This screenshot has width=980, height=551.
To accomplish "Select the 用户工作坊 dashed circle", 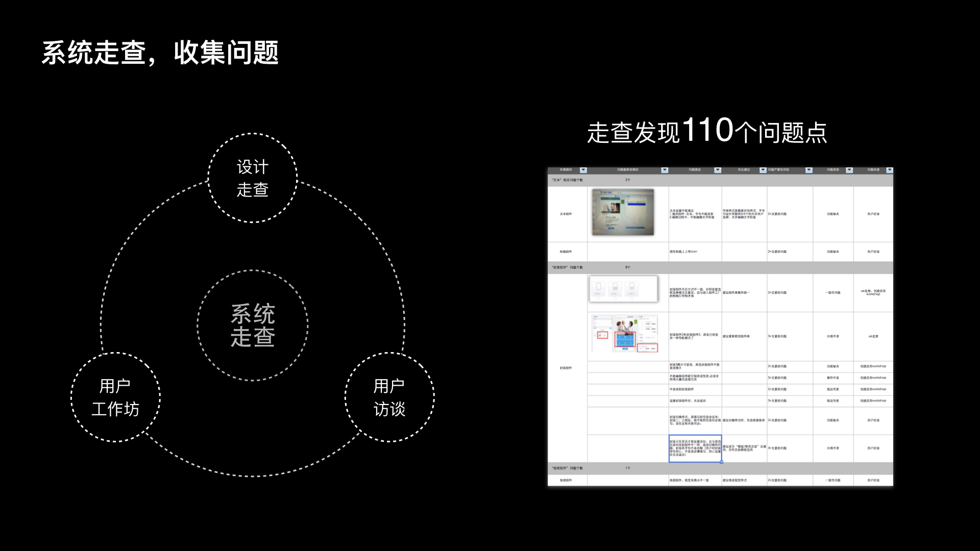I will (115, 397).
